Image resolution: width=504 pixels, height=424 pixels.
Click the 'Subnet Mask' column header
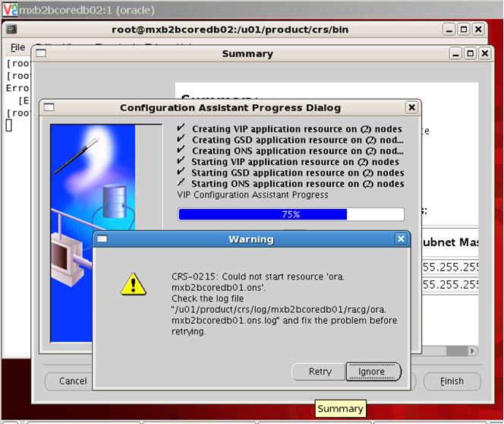coord(450,242)
